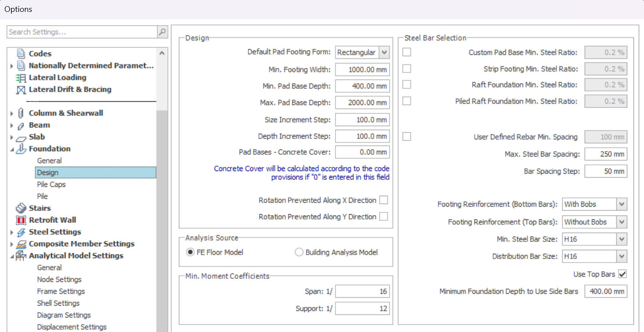
Task: Click the Stairs icon in tree
Action: tap(21, 208)
